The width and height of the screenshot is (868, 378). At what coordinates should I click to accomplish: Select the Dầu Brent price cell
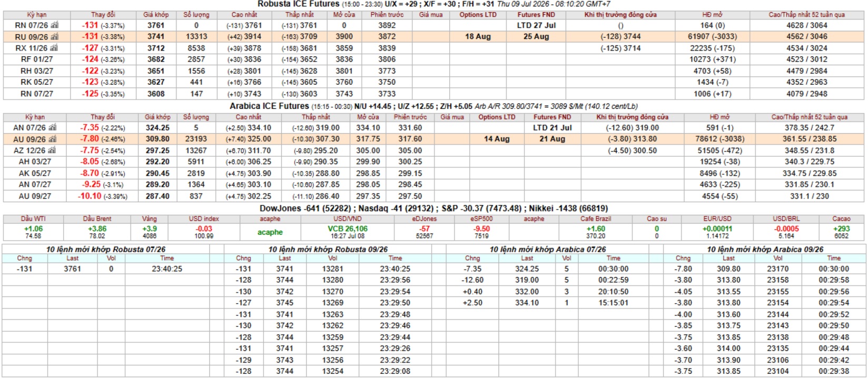point(97,232)
